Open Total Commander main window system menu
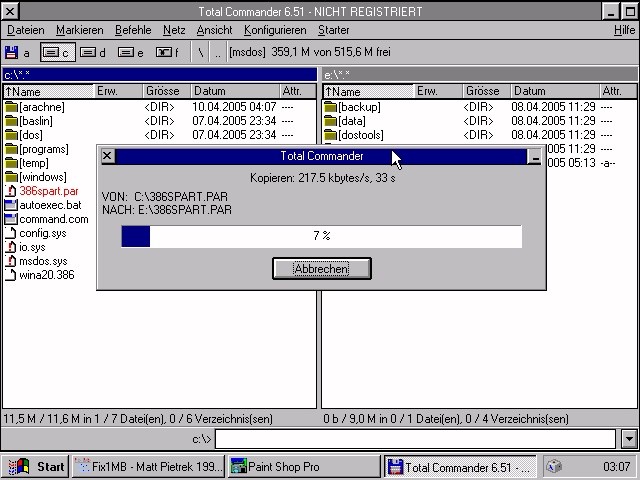The height and width of the screenshot is (480, 640). coord(10,11)
